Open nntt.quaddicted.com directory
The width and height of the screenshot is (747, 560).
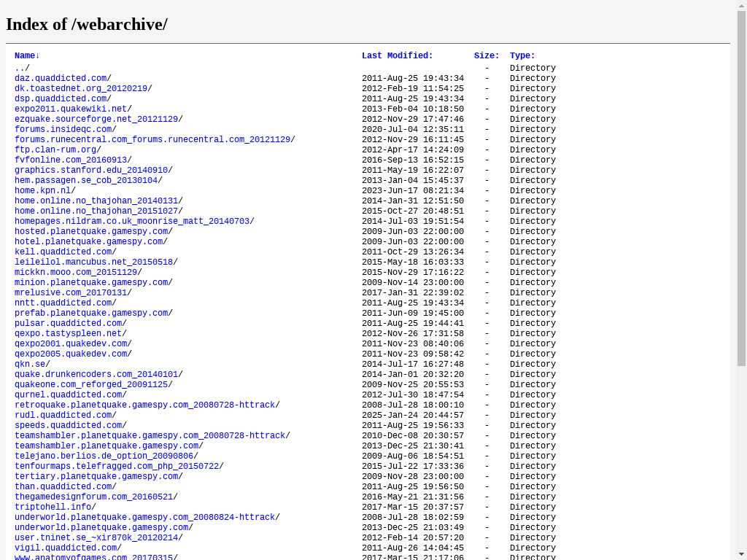click(x=63, y=303)
